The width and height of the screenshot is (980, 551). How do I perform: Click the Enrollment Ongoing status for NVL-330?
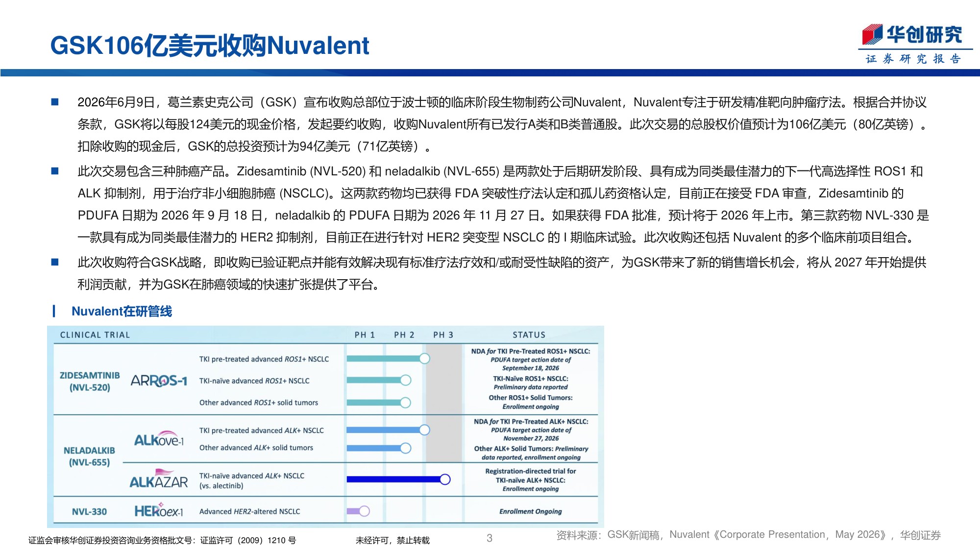(x=531, y=511)
